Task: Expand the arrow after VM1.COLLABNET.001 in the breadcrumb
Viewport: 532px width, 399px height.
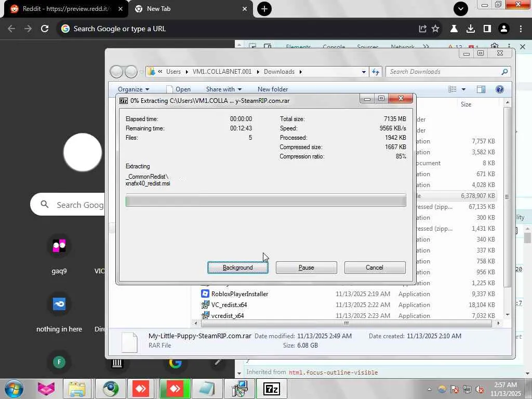Action: (x=258, y=72)
